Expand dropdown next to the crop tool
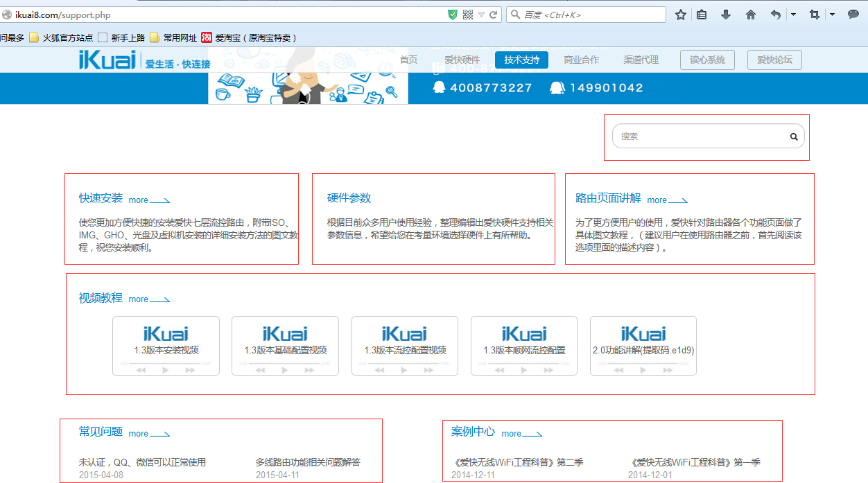This screenshot has width=868, height=483. 831,15
